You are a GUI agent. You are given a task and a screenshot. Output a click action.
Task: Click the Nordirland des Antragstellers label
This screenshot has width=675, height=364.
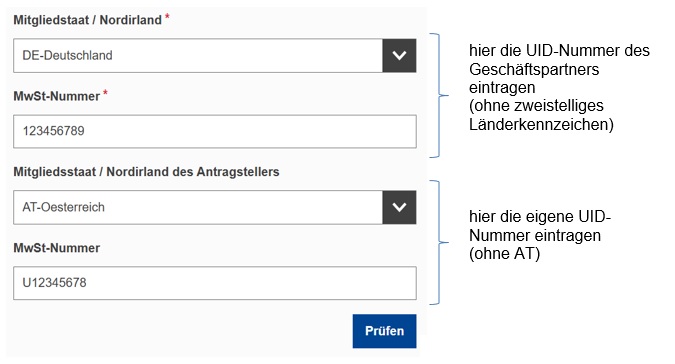(x=146, y=172)
